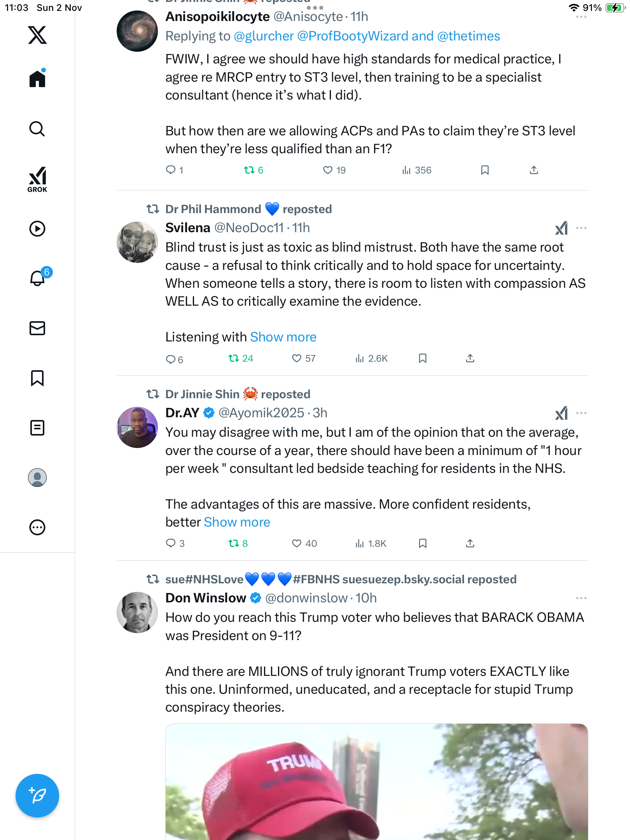The image size is (630, 840).
Task: Open the video play sidebar icon
Action: click(x=37, y=229)
